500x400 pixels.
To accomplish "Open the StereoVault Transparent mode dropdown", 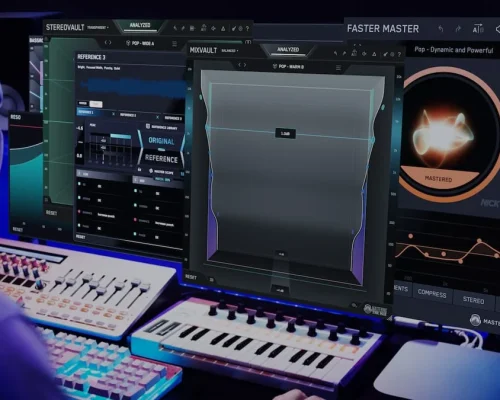I will click(x=98, y=27).
